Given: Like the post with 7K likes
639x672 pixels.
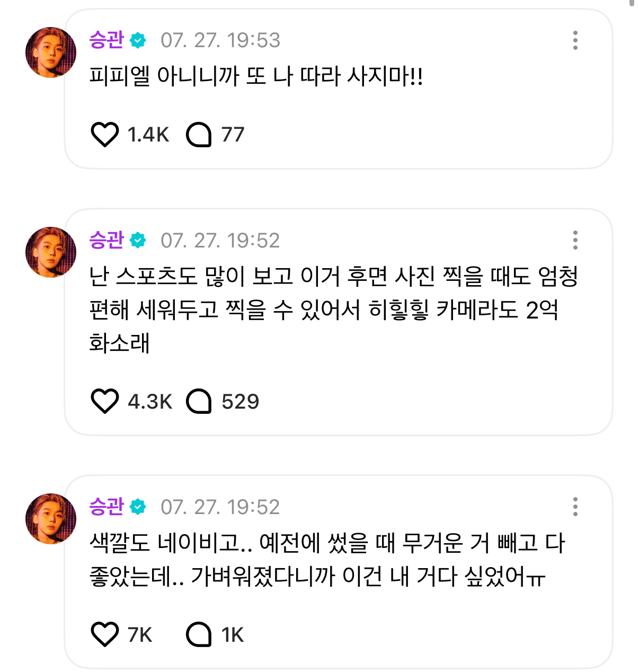Looking at the screenshot, I should pyautogui.click(x=105, y=634).
